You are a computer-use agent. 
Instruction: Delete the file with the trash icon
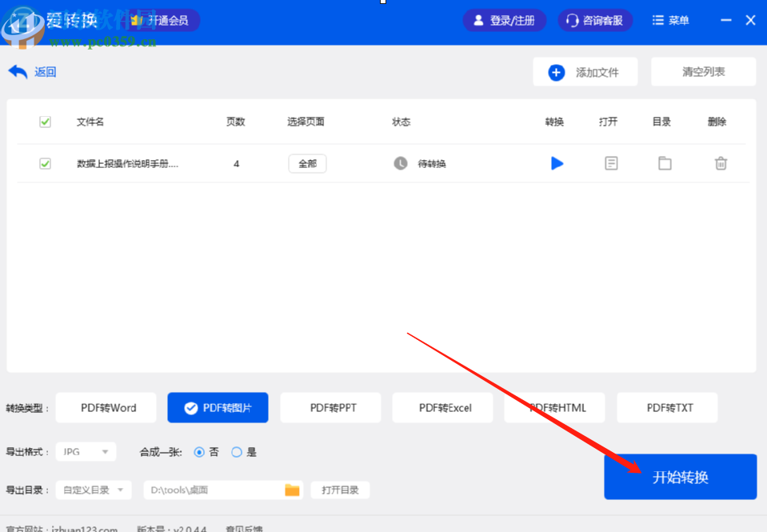tap(720, 163)
